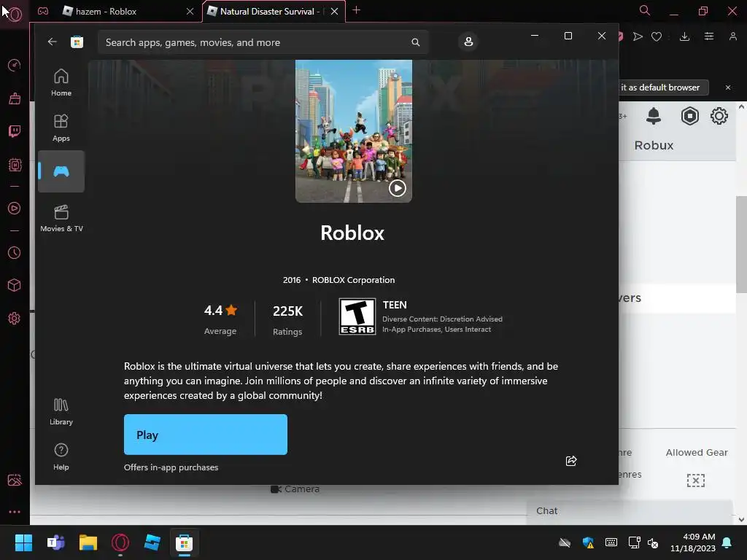This screenshot has height=560, width=747.
Task: Open GX Corner controller icon
Action: coord(43,11)
